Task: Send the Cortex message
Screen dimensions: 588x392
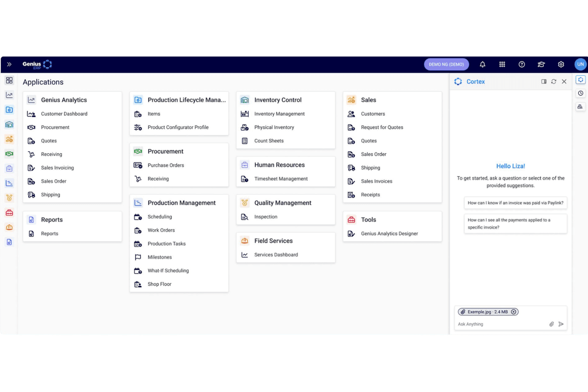Action: tap(561, 324)
